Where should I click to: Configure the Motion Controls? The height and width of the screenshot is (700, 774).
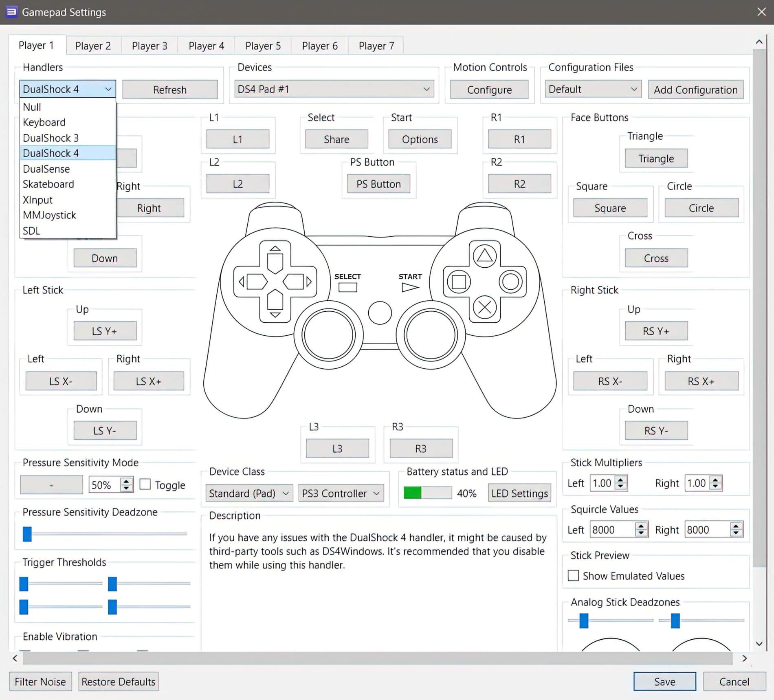coord(489,89)
